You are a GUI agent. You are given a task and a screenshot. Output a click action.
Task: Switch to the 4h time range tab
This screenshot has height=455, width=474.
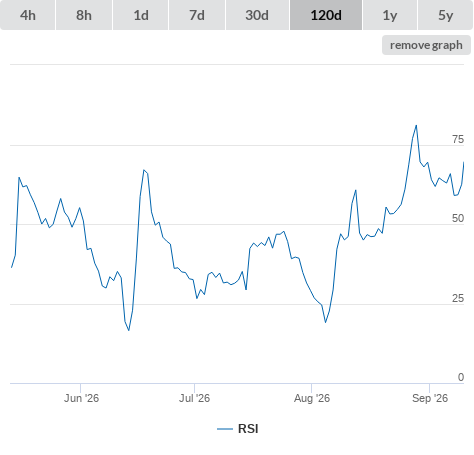tap(28, 15)
